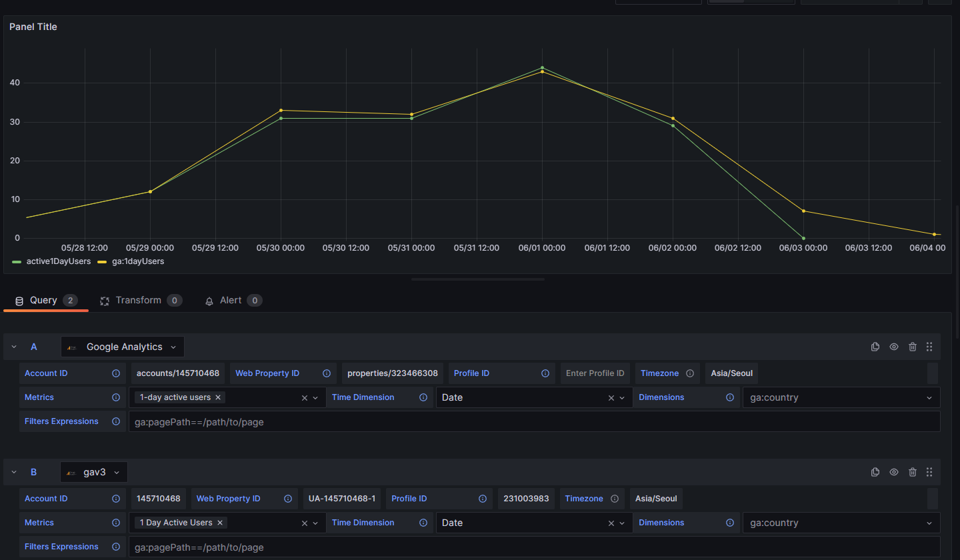Click the bell icon next to Alert
960x560 pixels.
click(209, 300)
